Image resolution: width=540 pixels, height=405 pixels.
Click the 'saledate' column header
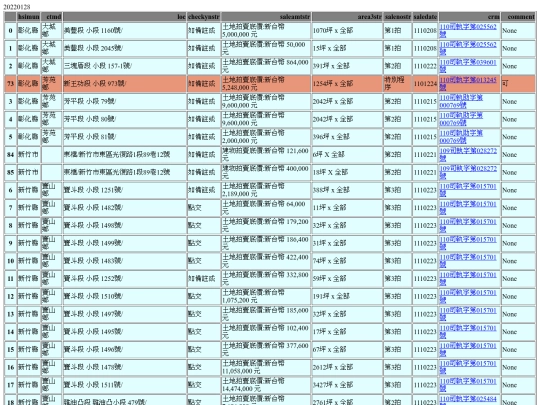click(x=425, y=17)
